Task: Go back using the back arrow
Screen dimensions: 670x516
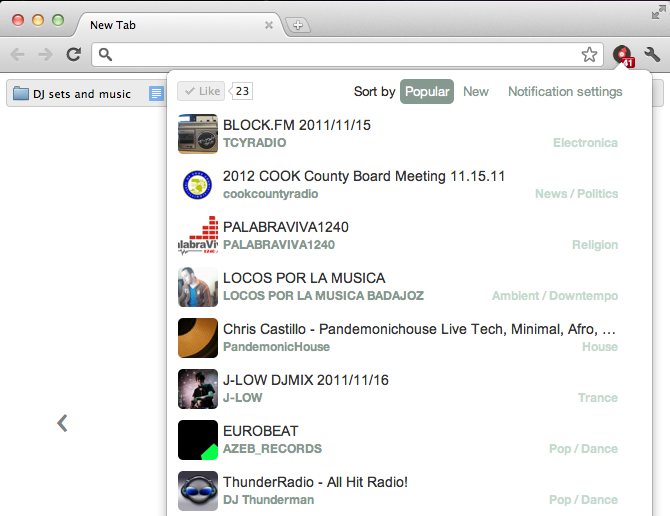Action: 18,55
